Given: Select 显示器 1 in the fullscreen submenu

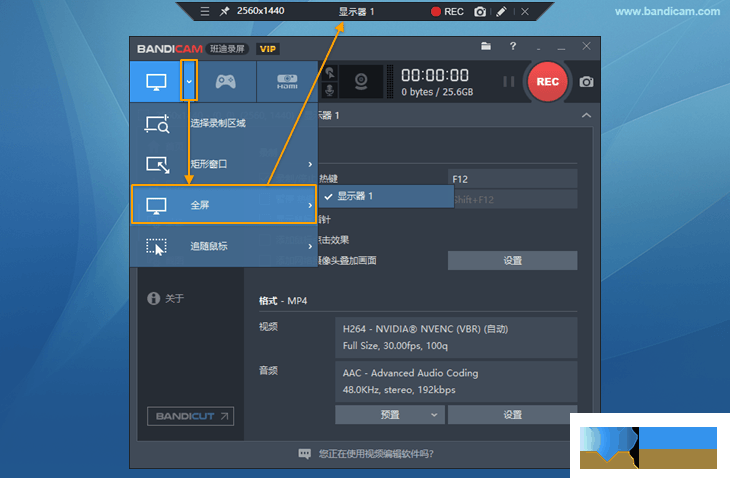Looking at the screenshot, I should (x=386, y=196).
